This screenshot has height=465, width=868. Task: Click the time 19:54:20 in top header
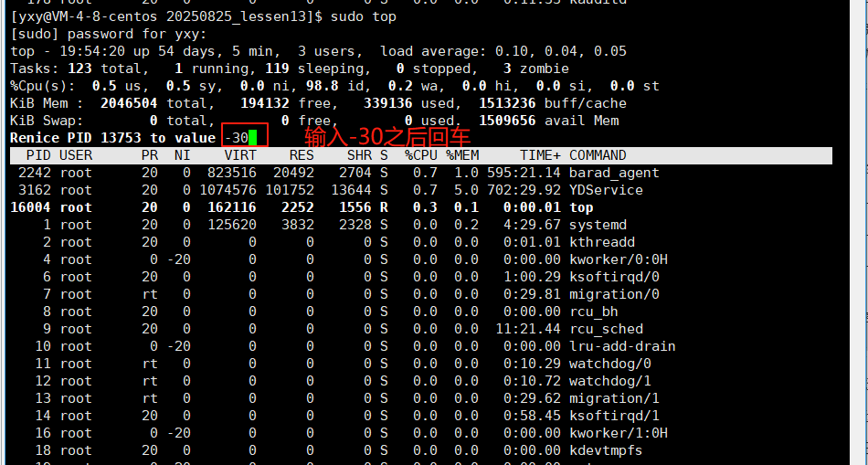[92, 51]
